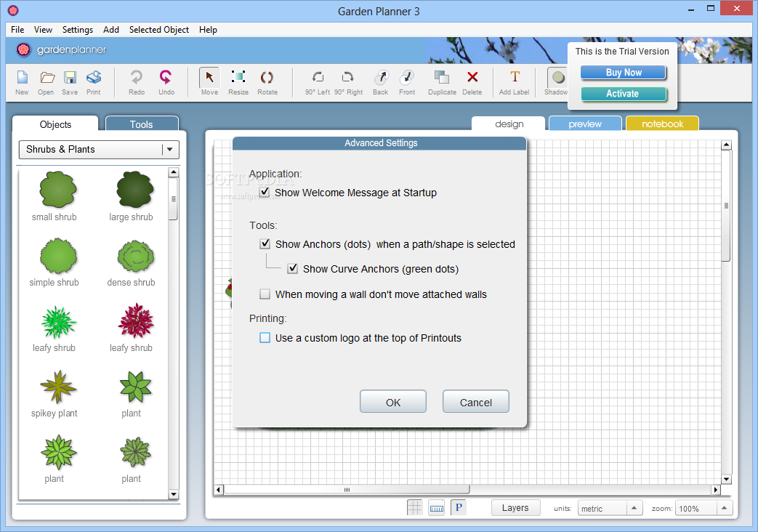Enable custom logo on Printouts checkbox
Screen dimensions: 758x532
pos(265,337)
